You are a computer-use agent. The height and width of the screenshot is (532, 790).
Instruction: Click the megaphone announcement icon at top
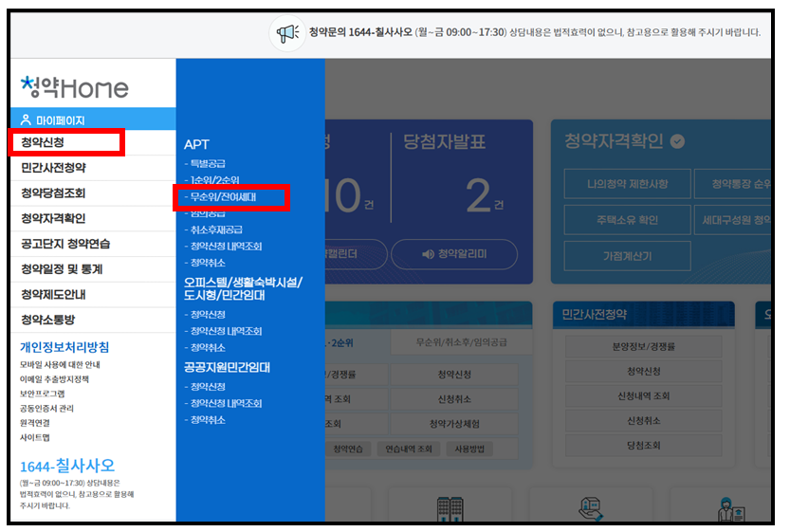pos(287,33)
